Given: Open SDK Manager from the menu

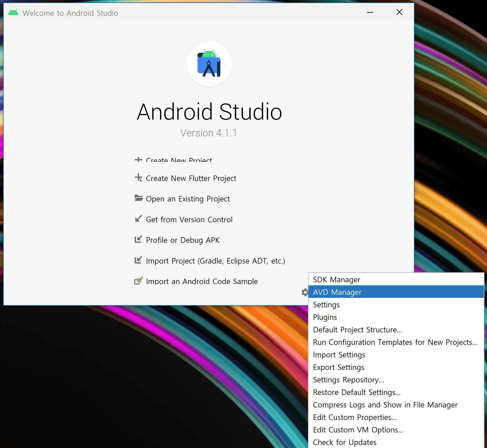Looking at the screenshot, I should point(336,280).
